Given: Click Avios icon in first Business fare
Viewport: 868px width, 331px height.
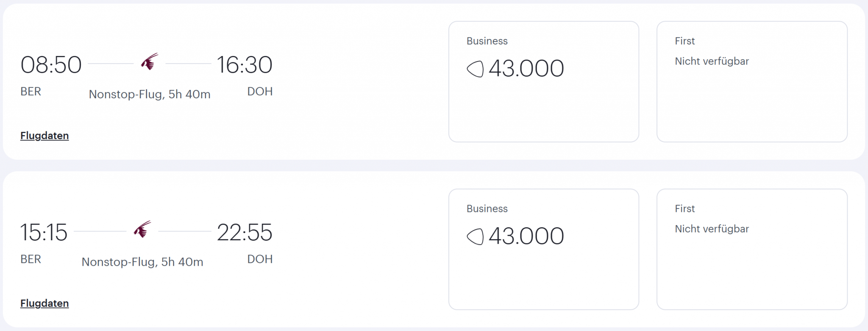Looking at the screenshot, I should point(475,69).
